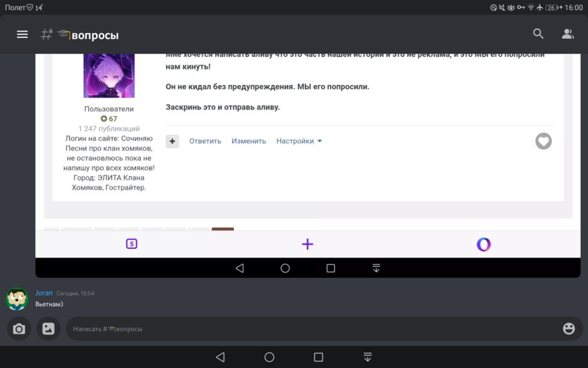Screen dimensions: 588x368
Task: Tap the «Пользователи» group label
Action: pyautogui.click(x=109, y=109)
